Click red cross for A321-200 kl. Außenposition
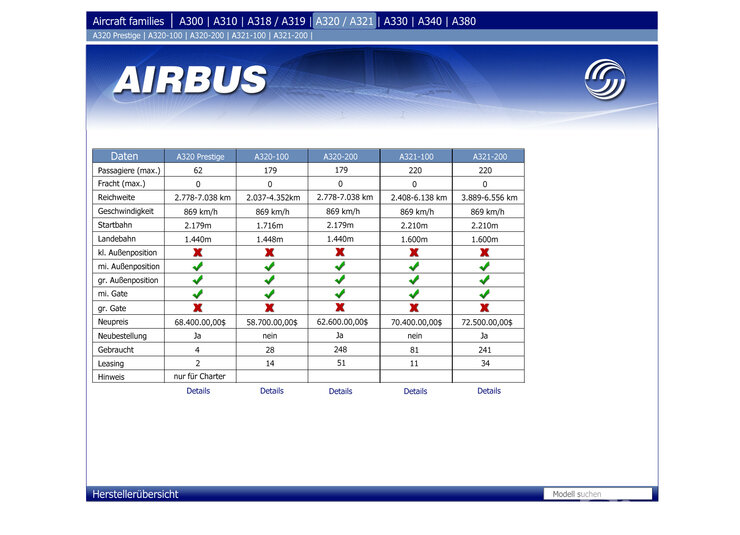The width and height of the screenshot is (740, 535). (x=484, y=252)
